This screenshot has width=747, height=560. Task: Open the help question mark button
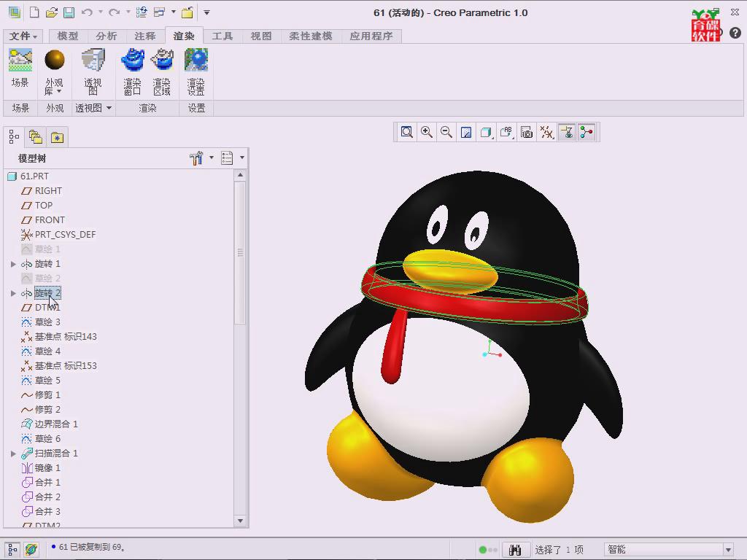tap(735, 33)
